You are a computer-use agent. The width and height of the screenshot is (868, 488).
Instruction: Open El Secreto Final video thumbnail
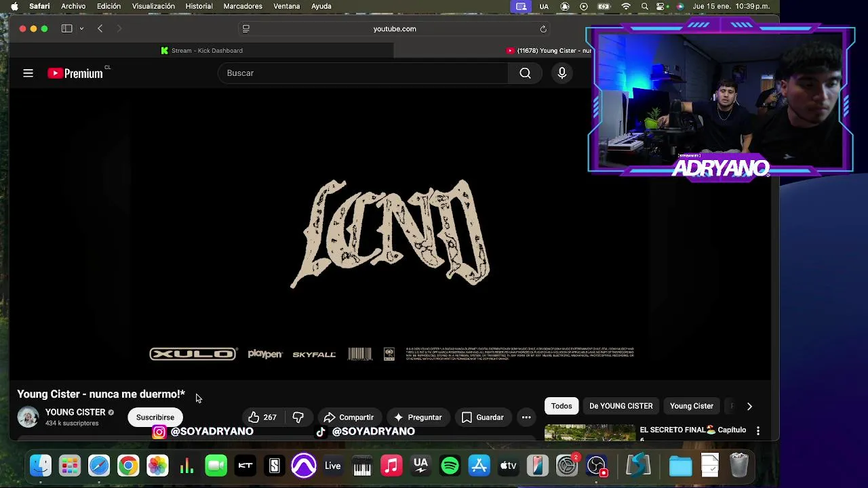(589, 432)
